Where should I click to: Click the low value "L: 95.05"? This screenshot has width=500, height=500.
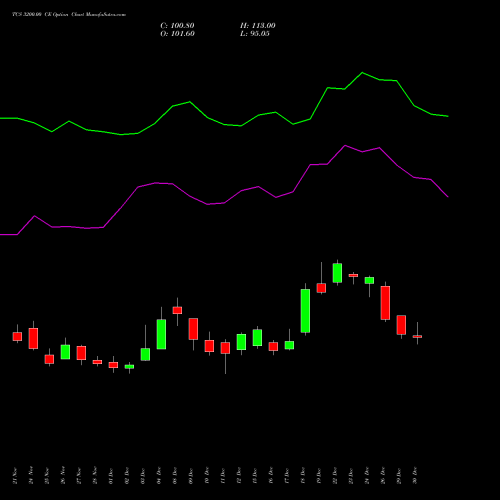click(x=255, y=34)
